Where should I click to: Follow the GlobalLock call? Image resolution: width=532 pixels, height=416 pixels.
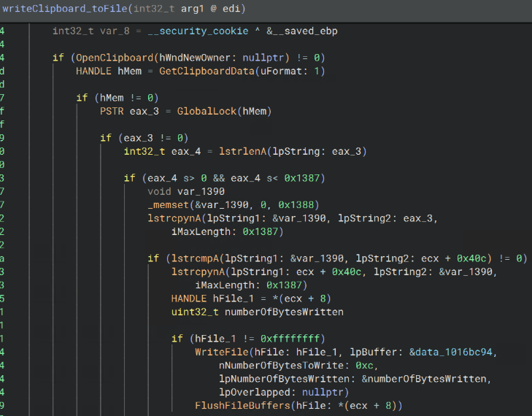(207, 111)
